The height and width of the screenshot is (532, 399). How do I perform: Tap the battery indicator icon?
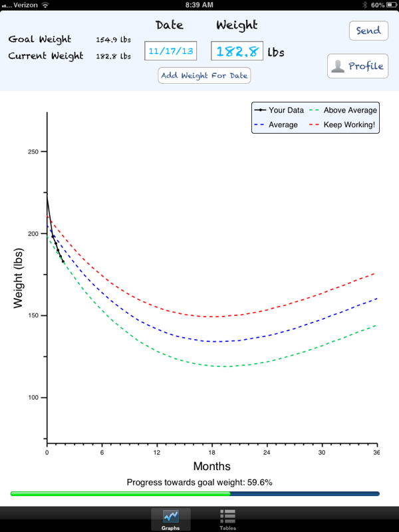coord(391,5)
